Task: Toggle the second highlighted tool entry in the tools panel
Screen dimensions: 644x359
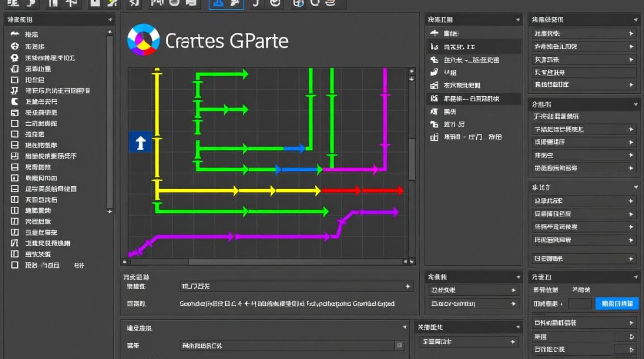Action: 472,98
